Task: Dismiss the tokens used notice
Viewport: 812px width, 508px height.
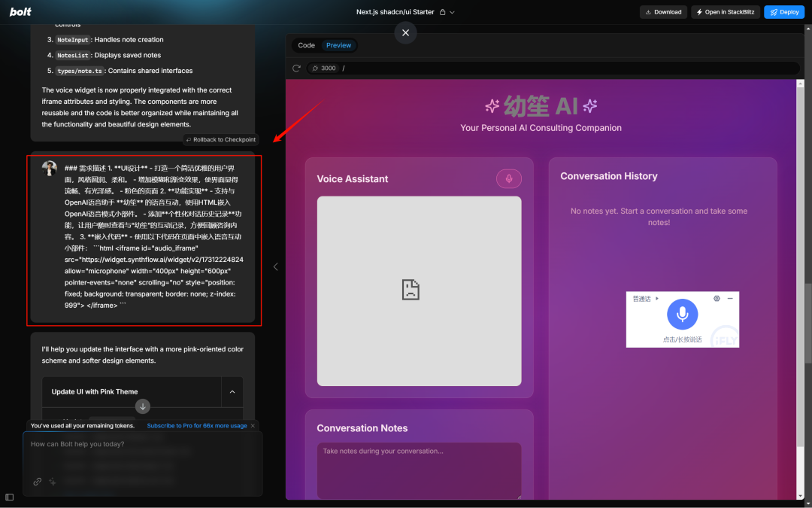Action: tap(253, 425)
